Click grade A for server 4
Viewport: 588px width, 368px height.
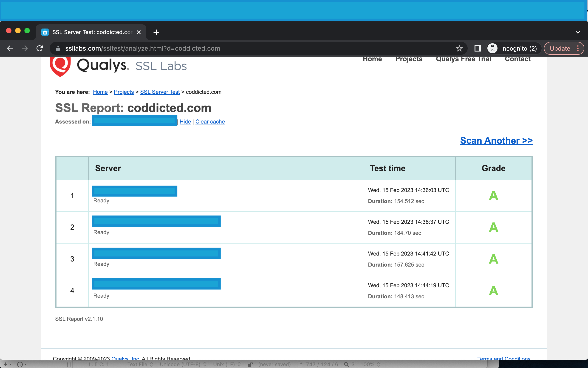click(493, 291)
